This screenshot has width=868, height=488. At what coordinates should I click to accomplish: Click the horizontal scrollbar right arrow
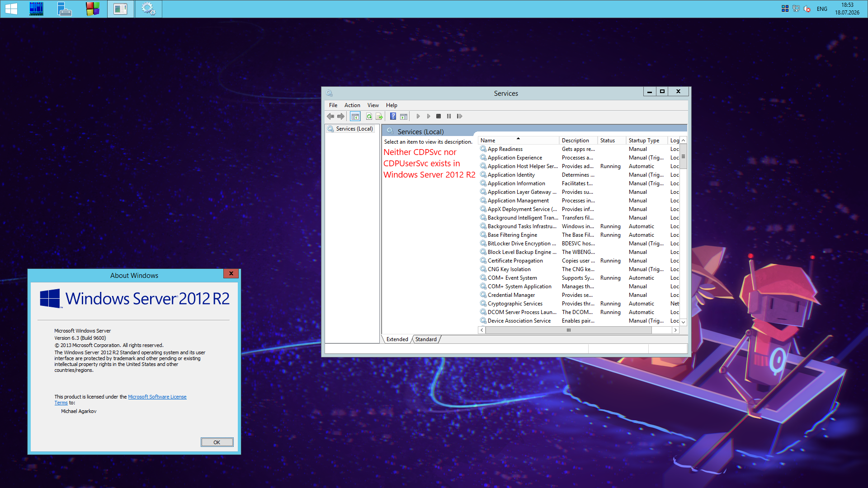[x=675, y=330]
